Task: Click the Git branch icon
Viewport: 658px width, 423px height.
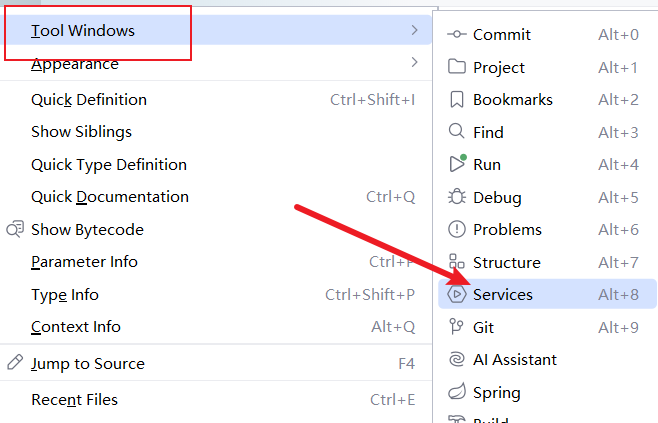Action: tap(457, 327)
